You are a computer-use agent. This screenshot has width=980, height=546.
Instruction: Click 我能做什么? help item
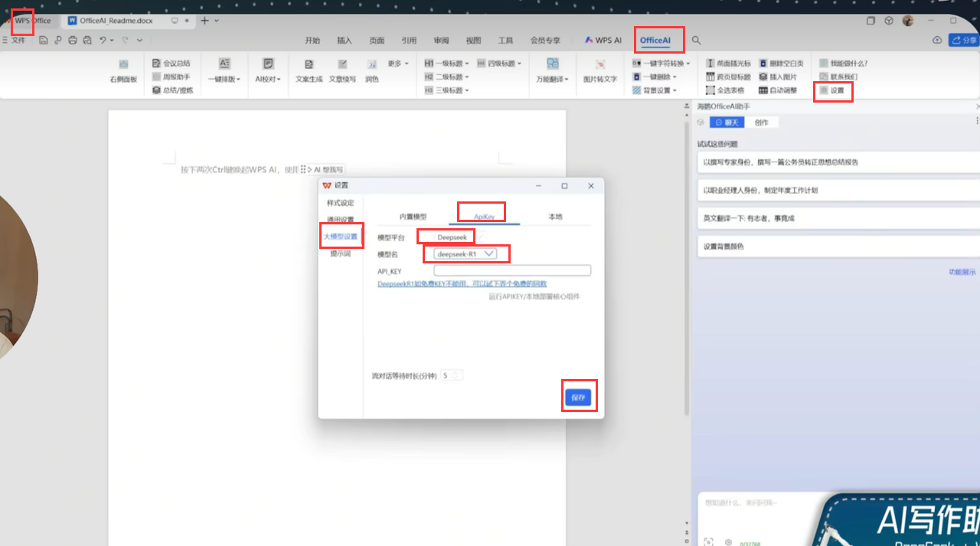point(843,64)
